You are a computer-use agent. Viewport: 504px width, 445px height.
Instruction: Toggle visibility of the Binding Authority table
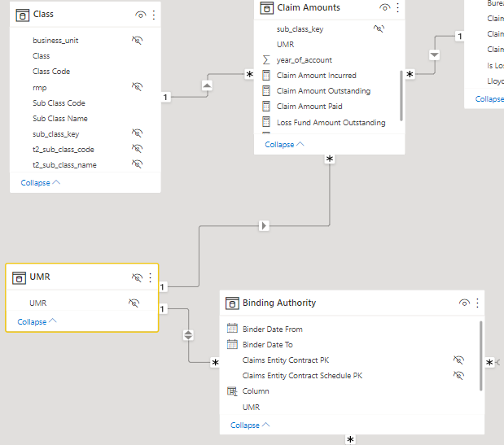[x=464, y=303]
